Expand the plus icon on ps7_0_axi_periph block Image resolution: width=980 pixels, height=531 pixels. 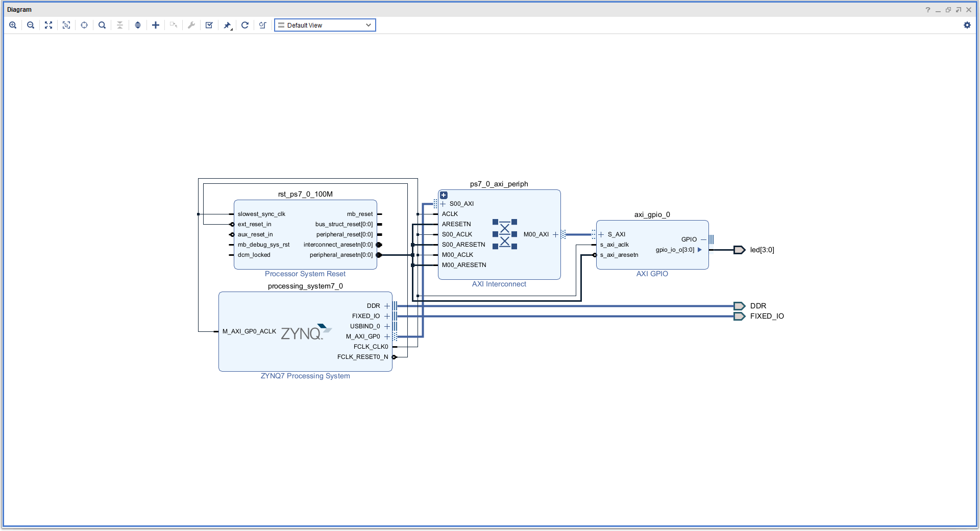tap(444, 195)
